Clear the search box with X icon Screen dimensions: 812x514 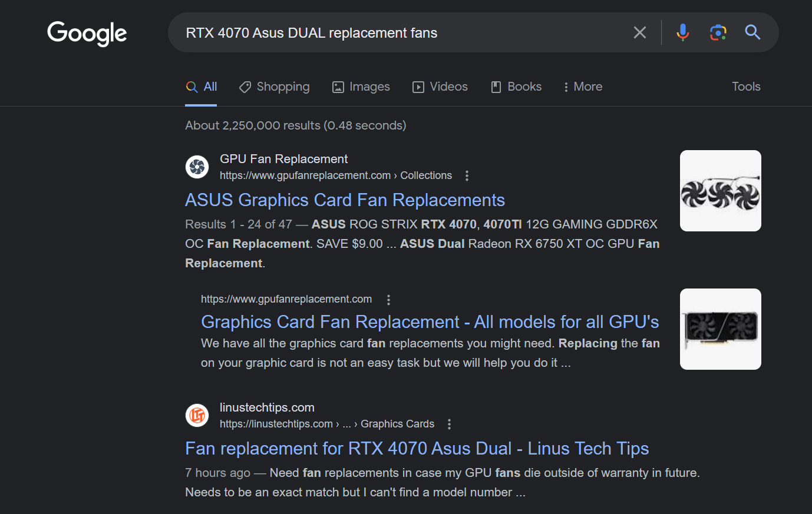tap(640, 32)
